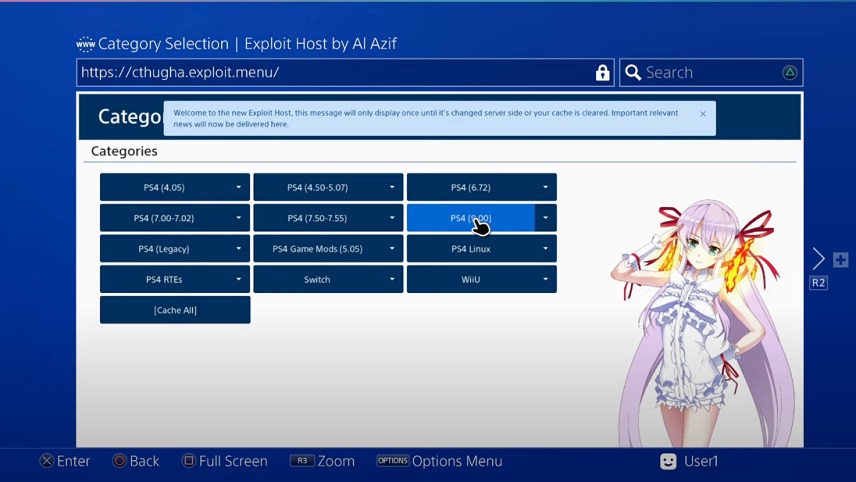Expand the PS4 (Legacy) dropdown arrow

click(239, 248)
